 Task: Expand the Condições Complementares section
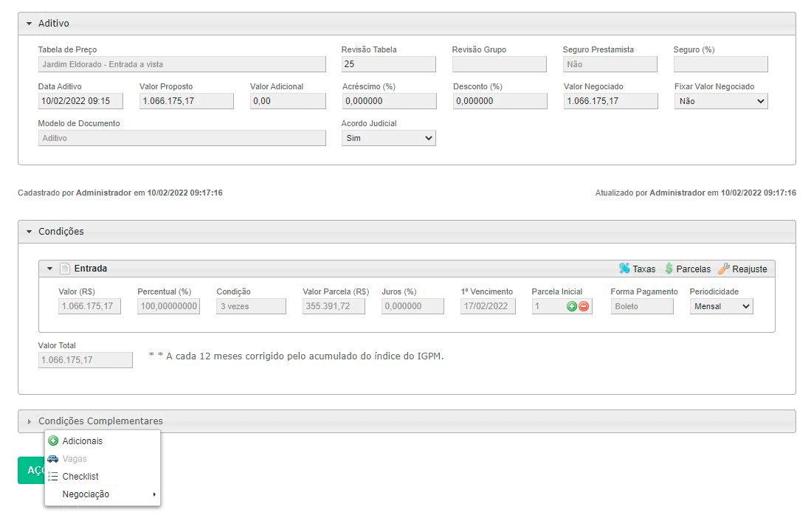click(x=30, y=421)
